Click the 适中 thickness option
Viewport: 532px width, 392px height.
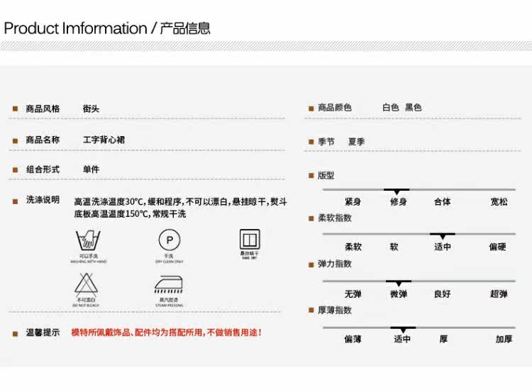click(402, 339)
